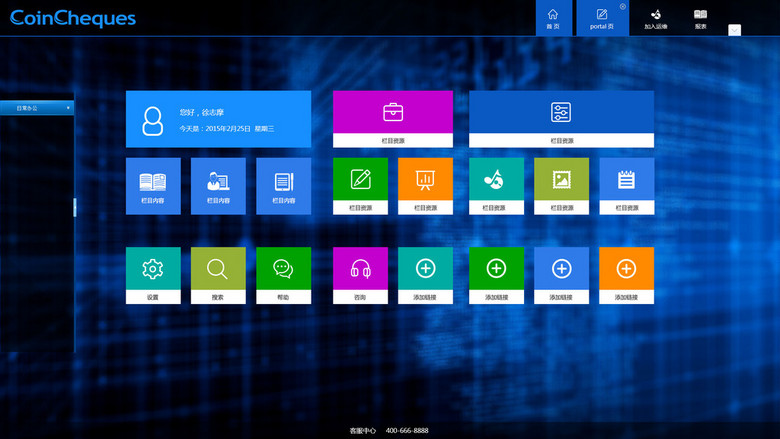The image size is (780, 439).
Task: Switch to the 首页 home tab
Action: (x=553, y=18)
